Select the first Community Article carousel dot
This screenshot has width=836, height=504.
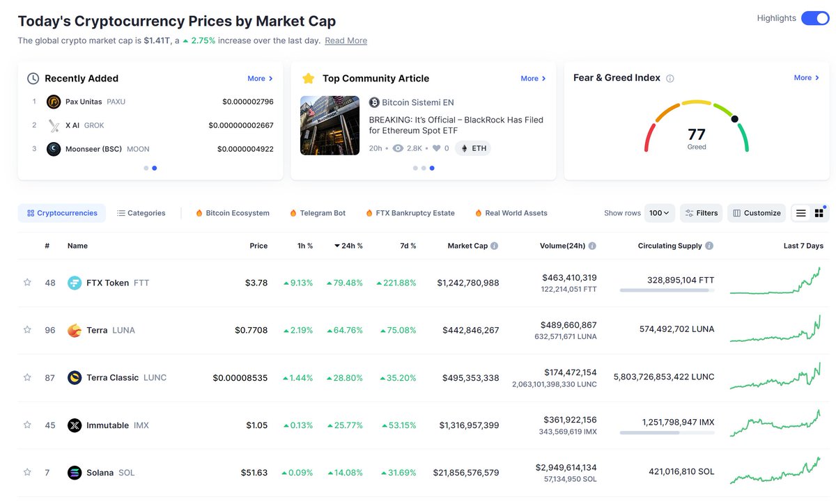(415, 168)
